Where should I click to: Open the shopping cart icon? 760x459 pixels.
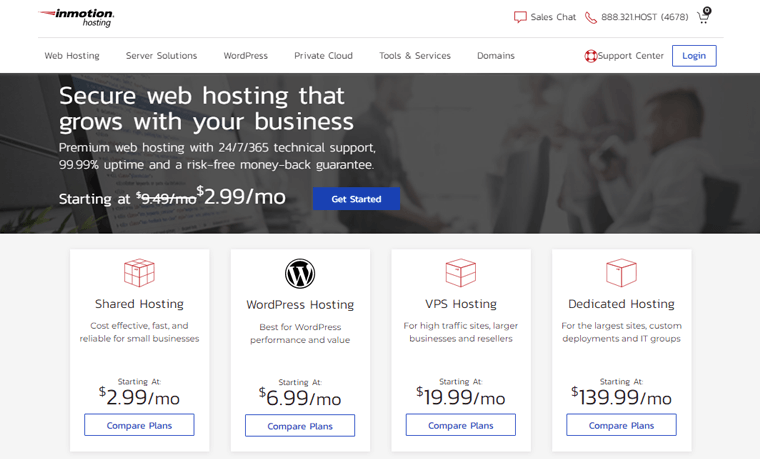[704, 16]
